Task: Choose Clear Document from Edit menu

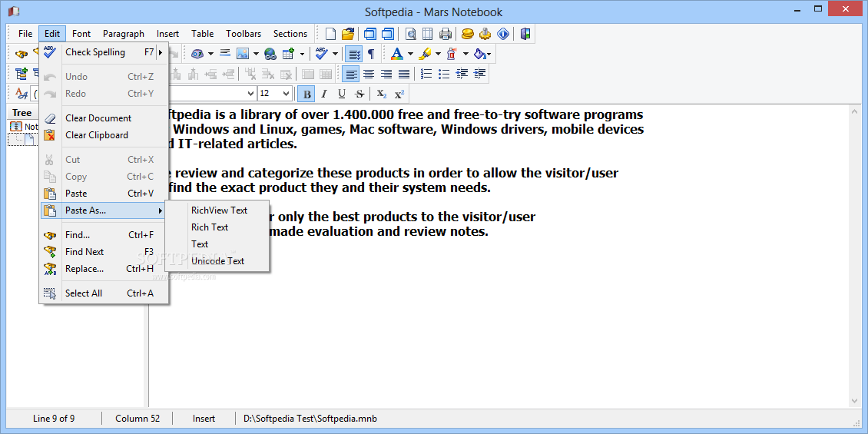Action: tap(104, 118)
